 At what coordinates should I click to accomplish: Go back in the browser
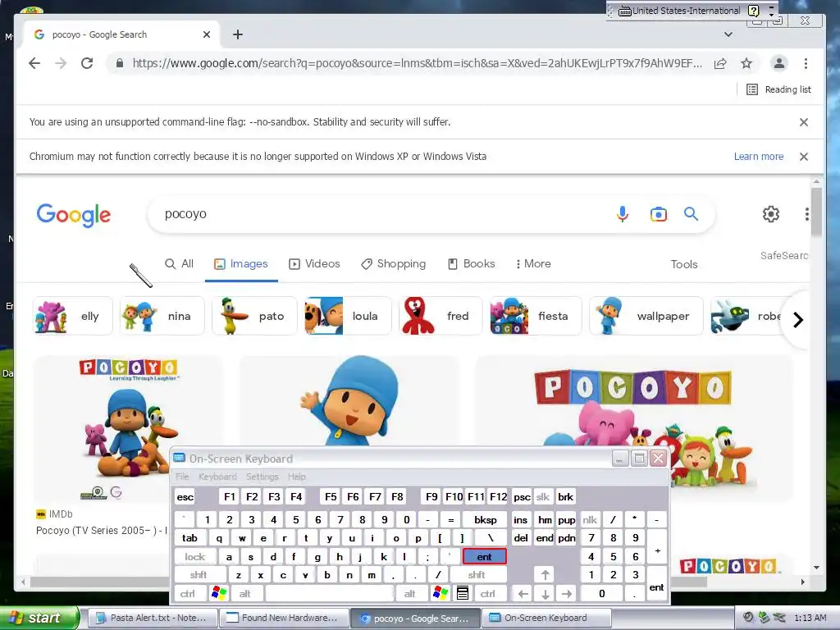coord(34,63)
